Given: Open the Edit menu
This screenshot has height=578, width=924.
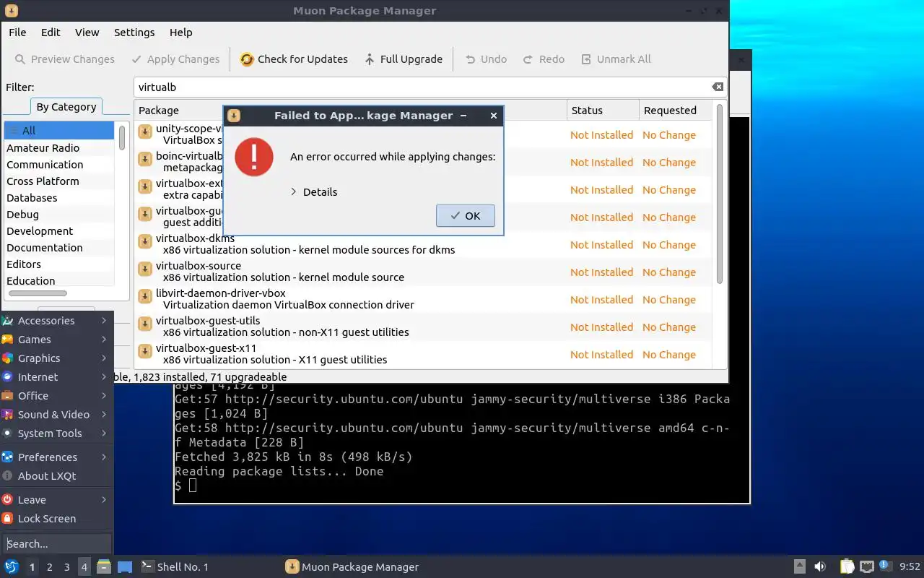Looking at the screenshot, I should point(51,33).
